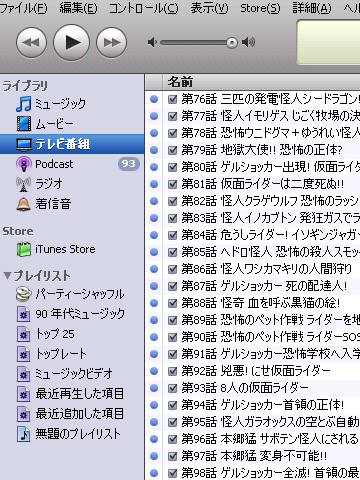Collapse the プレイリスト section triangle
Viewport: 360px width, 480px height.
coord(7,276)
